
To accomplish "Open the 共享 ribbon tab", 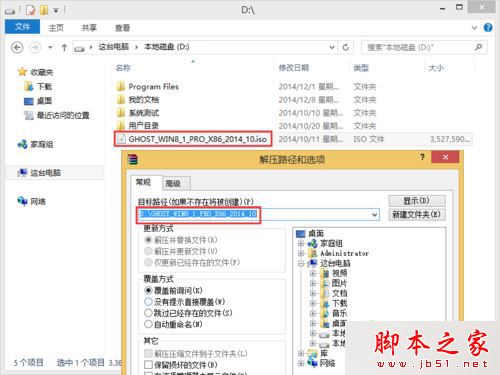I will coord(89,28).
